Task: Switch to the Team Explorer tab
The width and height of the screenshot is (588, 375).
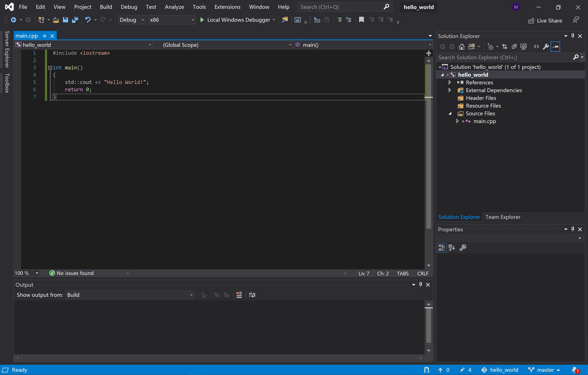Action: point(503,217)
